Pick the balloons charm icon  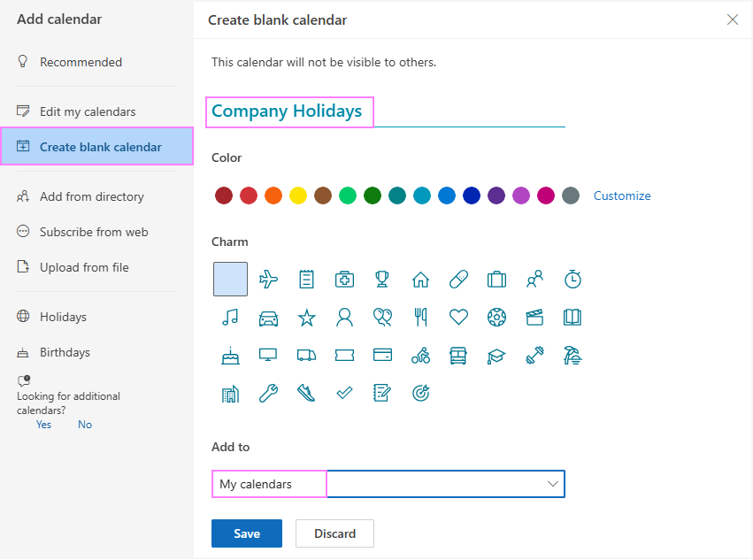coord(382,317)
